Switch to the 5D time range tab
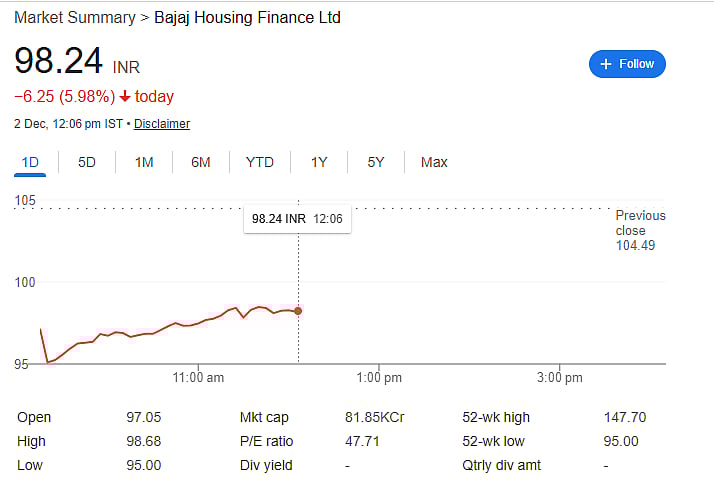This screenshot has height=491, width=714. click(x=87, y=162)
